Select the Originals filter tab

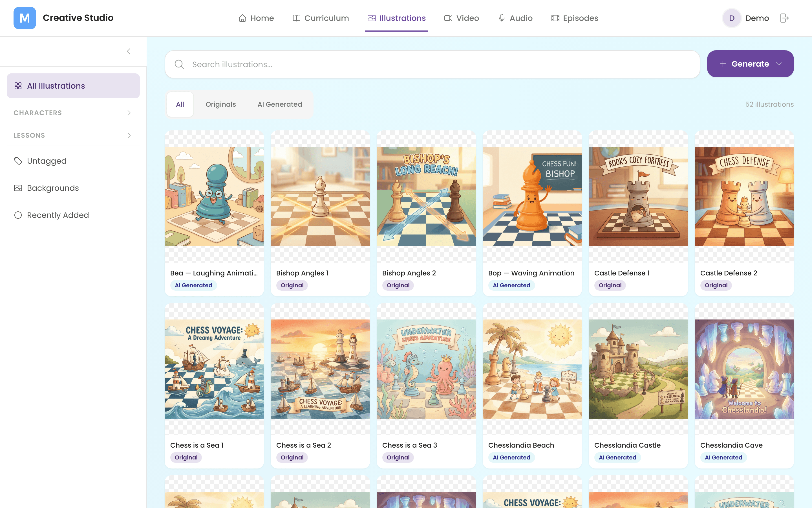point(221,104)
